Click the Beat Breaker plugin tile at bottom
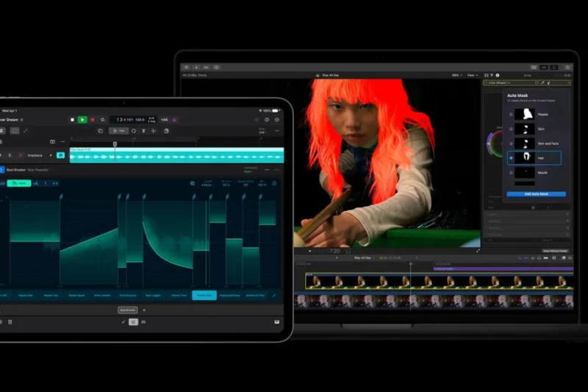588x392 pixels. click(x=128, y=310)
